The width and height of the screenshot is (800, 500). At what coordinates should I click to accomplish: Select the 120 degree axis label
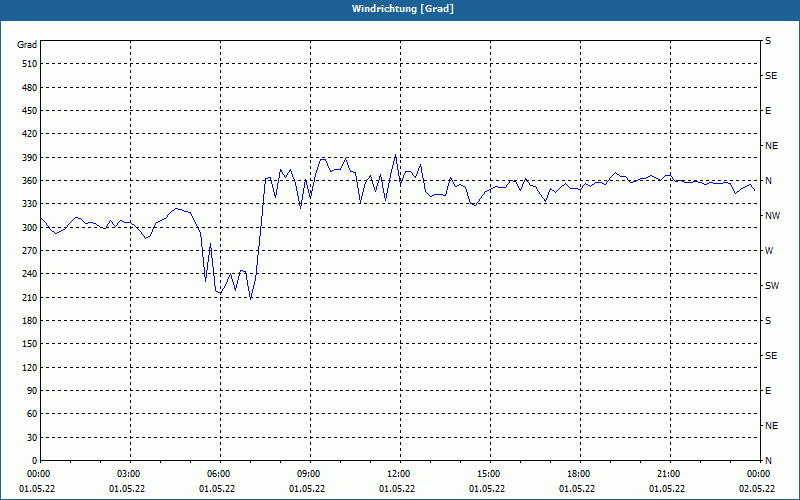tap(29, 367)
